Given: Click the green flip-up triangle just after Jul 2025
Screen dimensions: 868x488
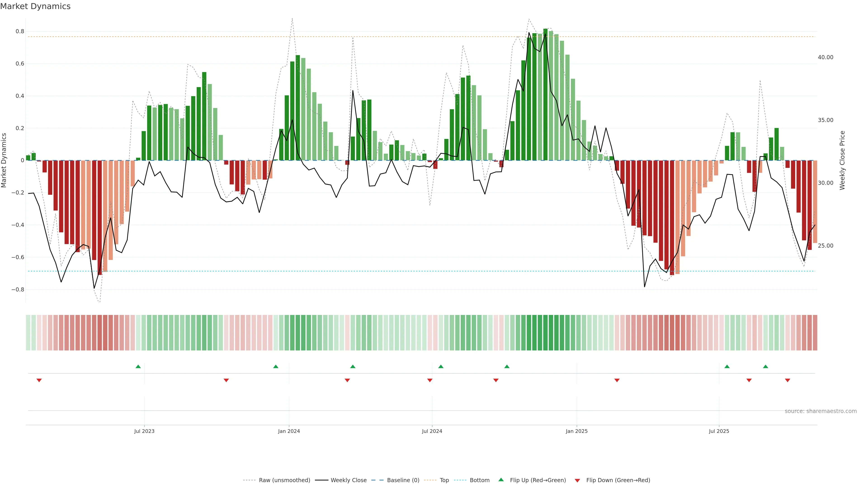Looking at the screenshot, I should [x=727, y=366].
